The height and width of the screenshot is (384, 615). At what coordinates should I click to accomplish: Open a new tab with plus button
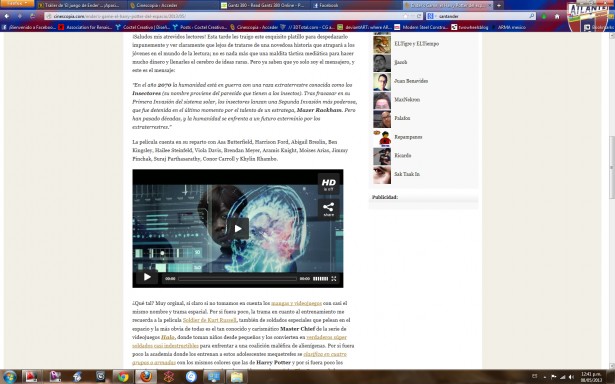(x=499, y=5)
